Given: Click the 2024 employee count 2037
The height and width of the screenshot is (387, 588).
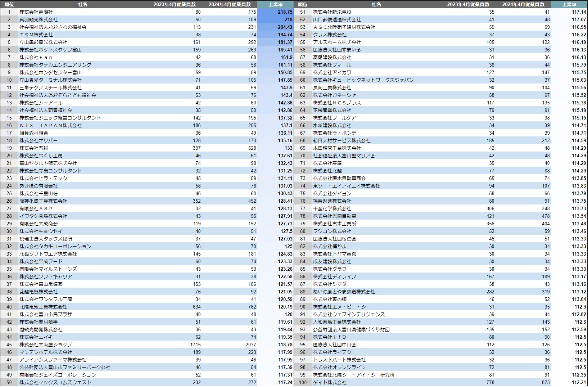Looking at the screenshot, I should click(x=251, y=345).
